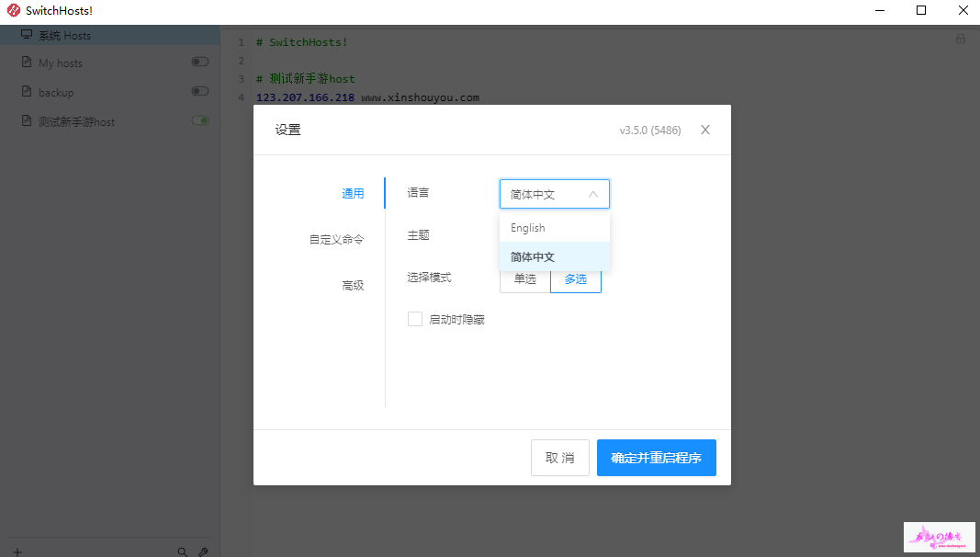Click the file icon beside the 测试新手游host sidebar entry
This screenshot has height=557, width=980.
[x=27, y=120]
